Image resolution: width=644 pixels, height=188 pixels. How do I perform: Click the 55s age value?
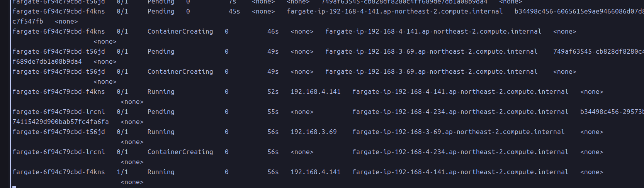tap(273, 112)
